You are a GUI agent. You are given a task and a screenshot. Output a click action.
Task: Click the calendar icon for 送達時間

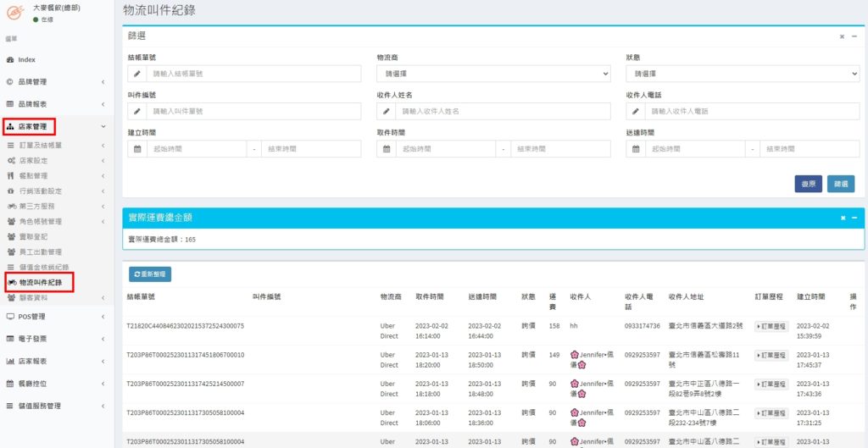pos(636,148)
